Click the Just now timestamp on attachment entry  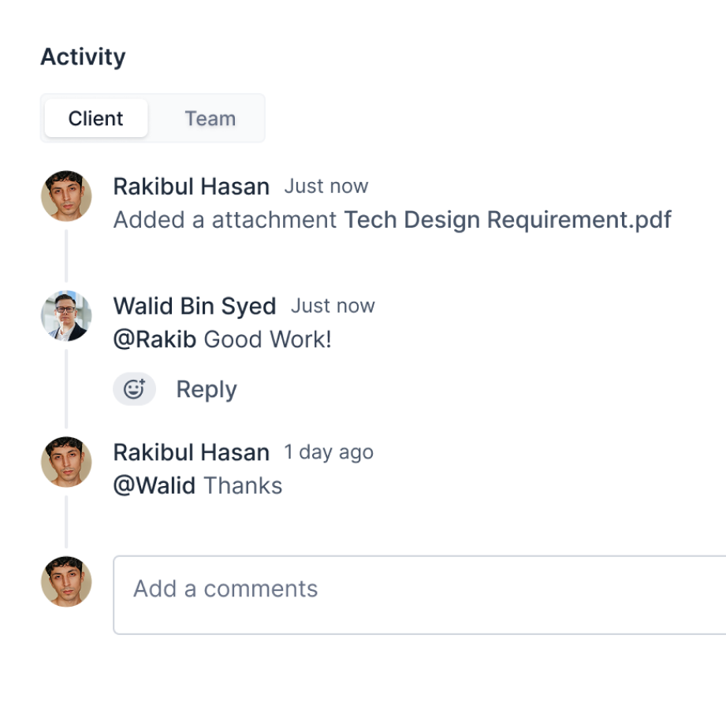(x=326, y=186)
